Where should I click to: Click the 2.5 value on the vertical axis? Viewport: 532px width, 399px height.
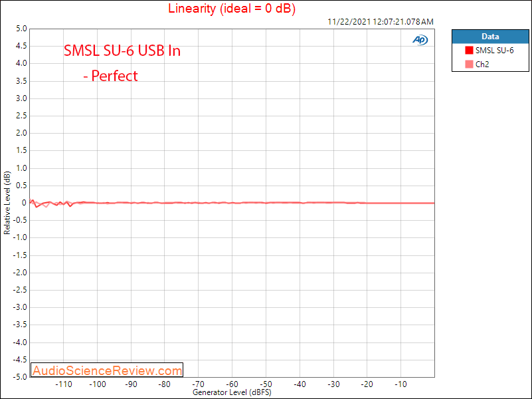click(x=21, y=116)
